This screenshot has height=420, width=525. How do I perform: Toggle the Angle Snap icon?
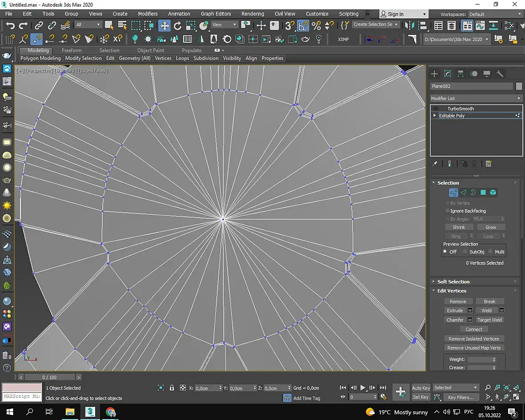point(303,25)
